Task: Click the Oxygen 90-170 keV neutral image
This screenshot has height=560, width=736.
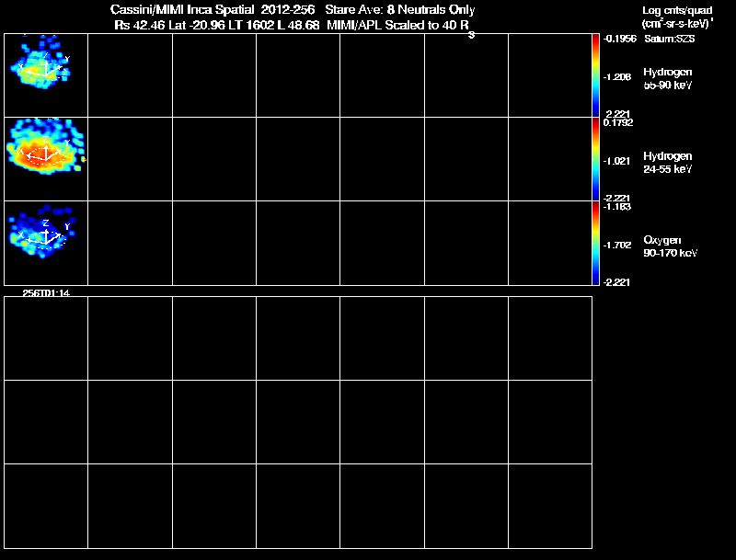Action: click(x=46, y=243)
